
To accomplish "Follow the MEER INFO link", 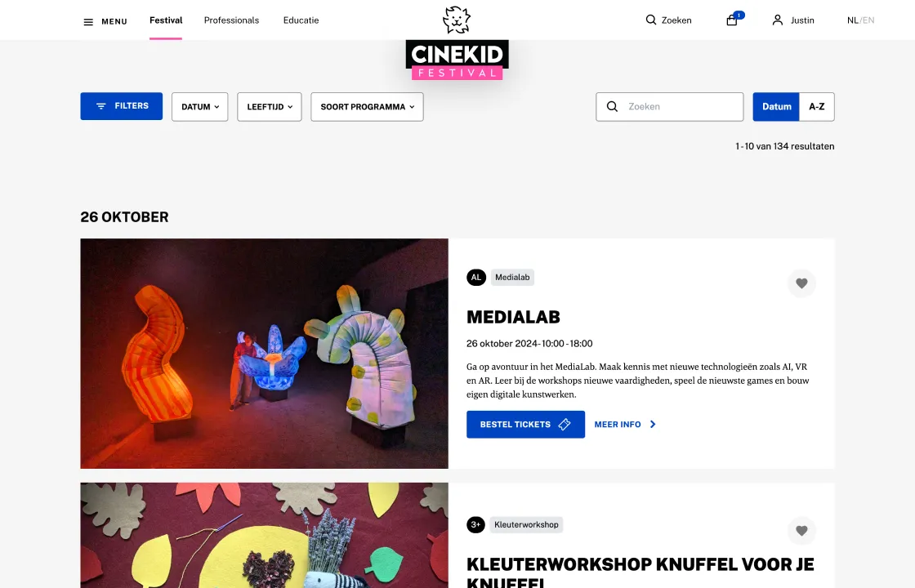I will pyautogui.click(x=625, y=425).
